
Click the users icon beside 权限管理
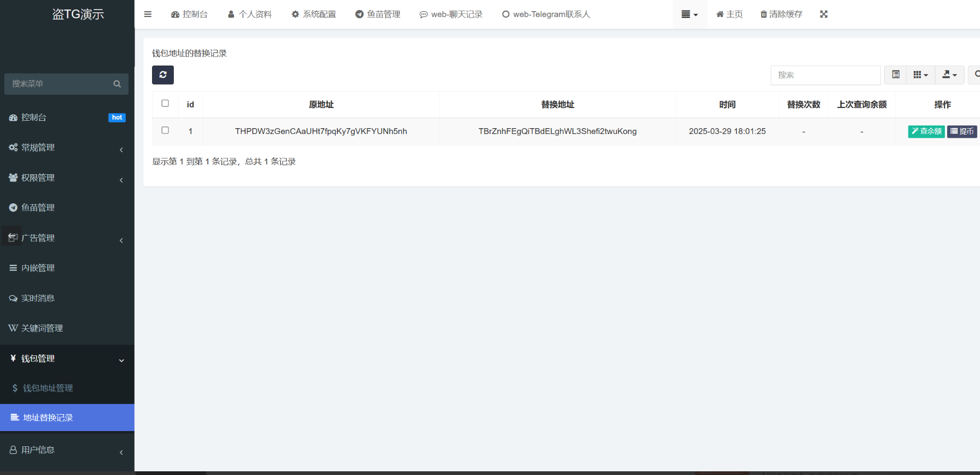(x=13, y=178)
